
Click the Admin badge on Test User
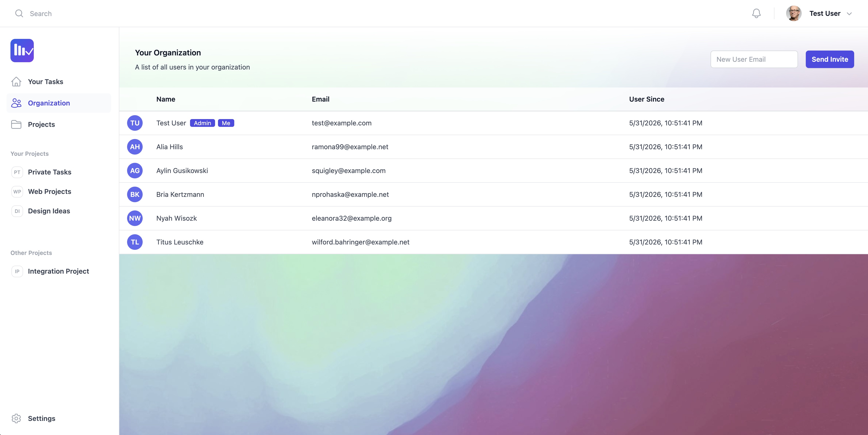202,123
